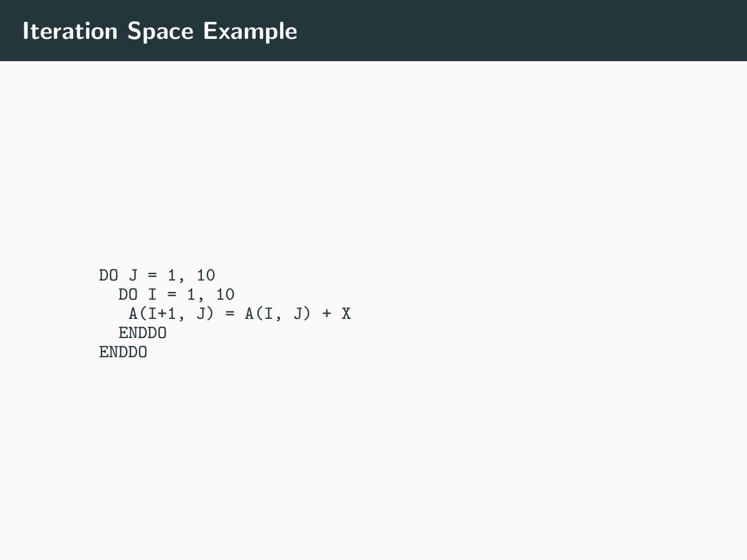
Task: Click the last ENDDO closing the outer loop
Action: coord(123,352)
